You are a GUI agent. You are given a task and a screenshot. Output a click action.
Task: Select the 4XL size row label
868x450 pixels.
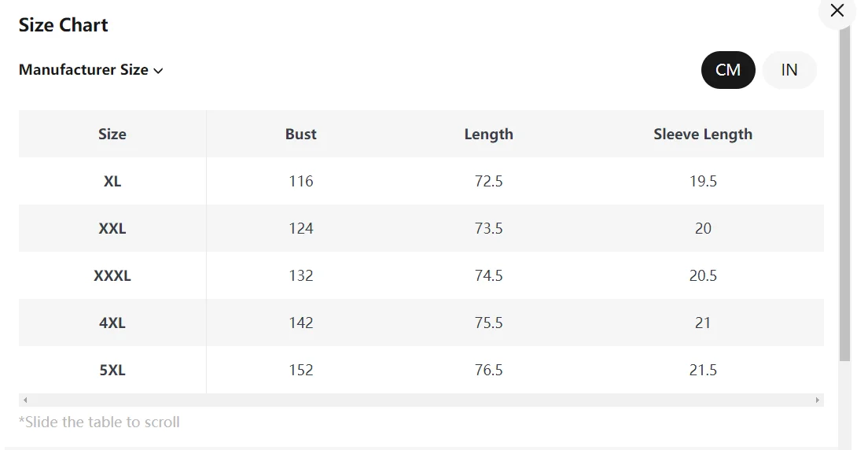(x=112, y=323)
